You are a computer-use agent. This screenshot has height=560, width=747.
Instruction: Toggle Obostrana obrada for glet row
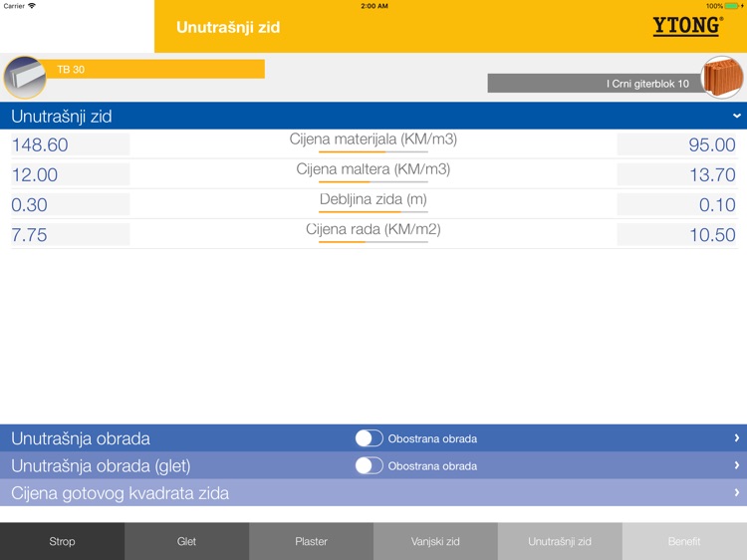pyautogui.click(x=369, y=465)
